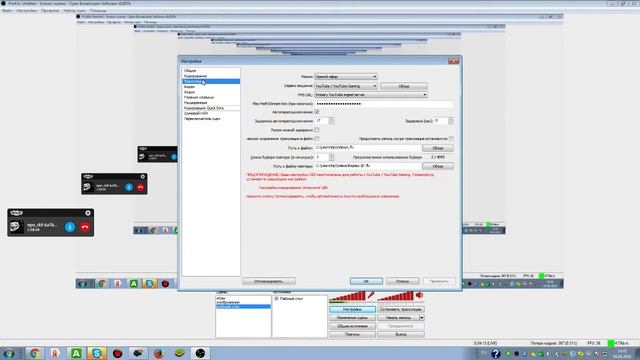Open the red circle app on taskbar

coord(118,353)
